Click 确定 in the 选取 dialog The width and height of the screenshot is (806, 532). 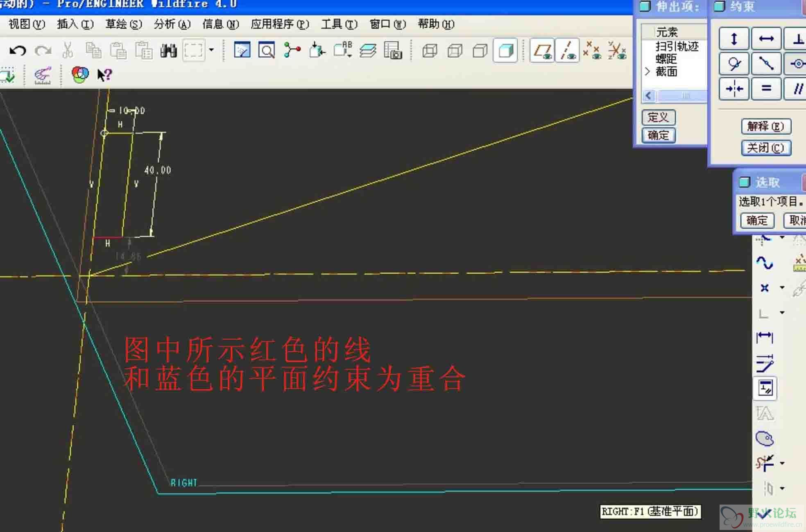[757, 221]
